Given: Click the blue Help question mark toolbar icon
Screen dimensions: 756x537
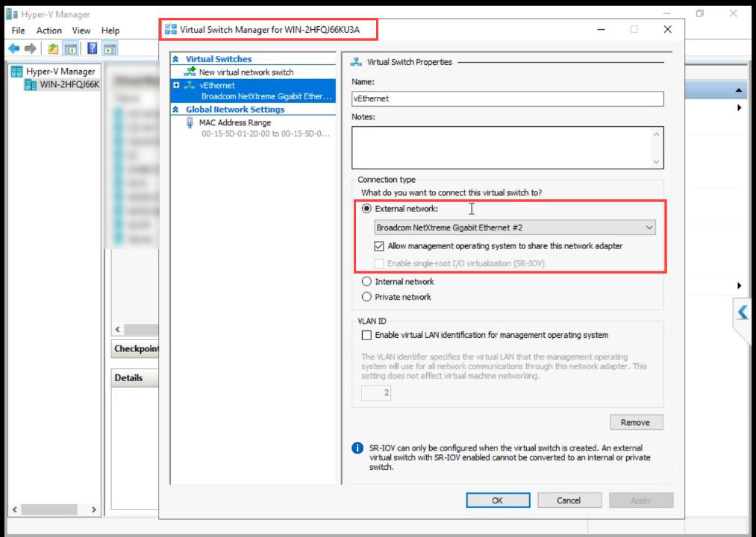Looking at the screenshot, I should pyautogui.click(x=92, y=48).
